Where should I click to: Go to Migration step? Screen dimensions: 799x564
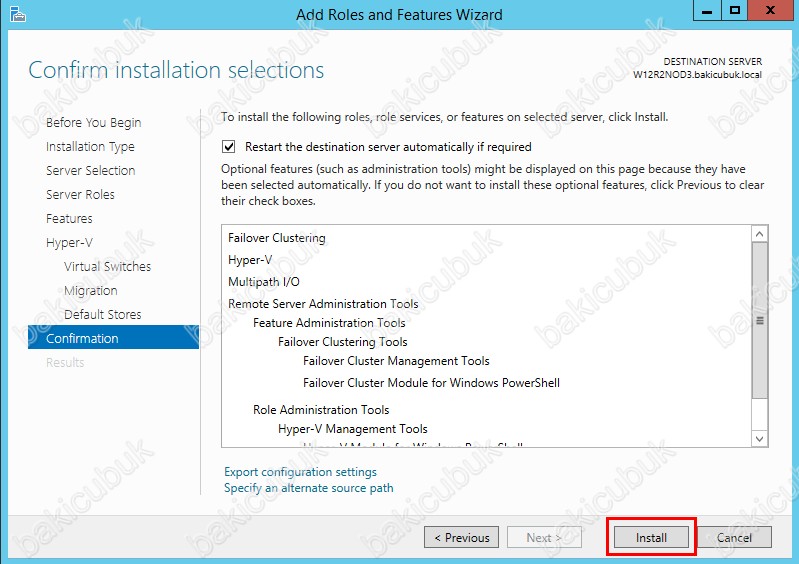pyautogui.click(x=91, y=290)
